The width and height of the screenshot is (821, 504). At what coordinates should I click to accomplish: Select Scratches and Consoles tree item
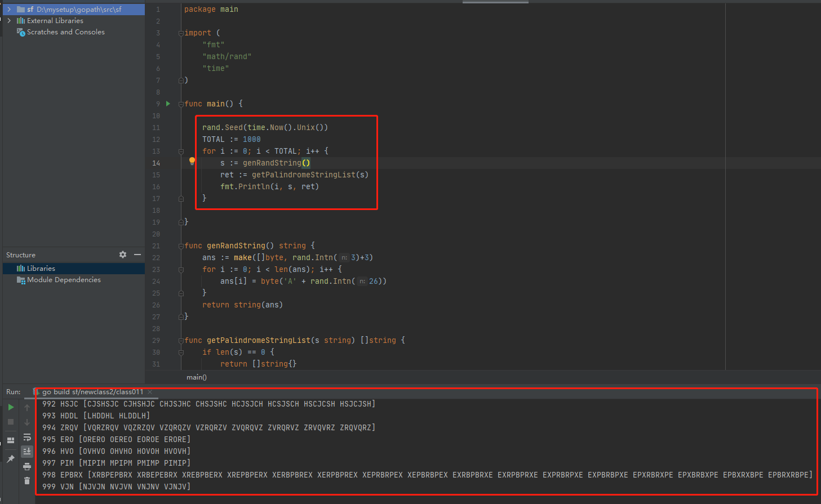click(74, 32)
